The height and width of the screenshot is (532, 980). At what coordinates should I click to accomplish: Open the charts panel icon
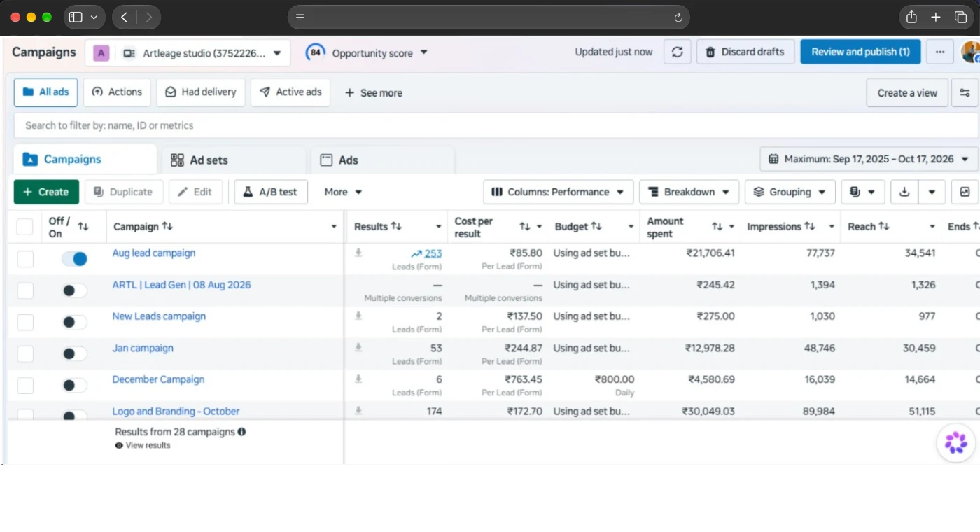coord(965,192)
